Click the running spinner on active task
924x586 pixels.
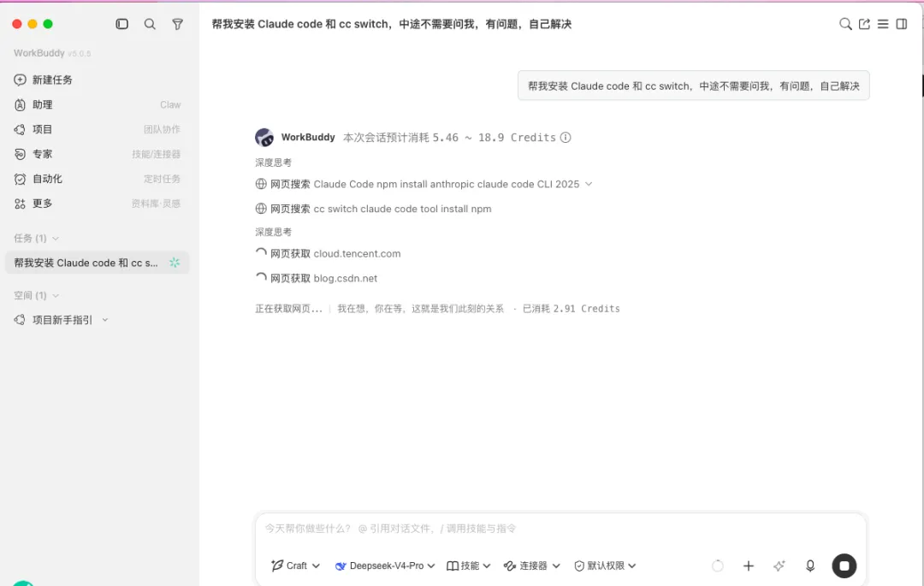175,263
